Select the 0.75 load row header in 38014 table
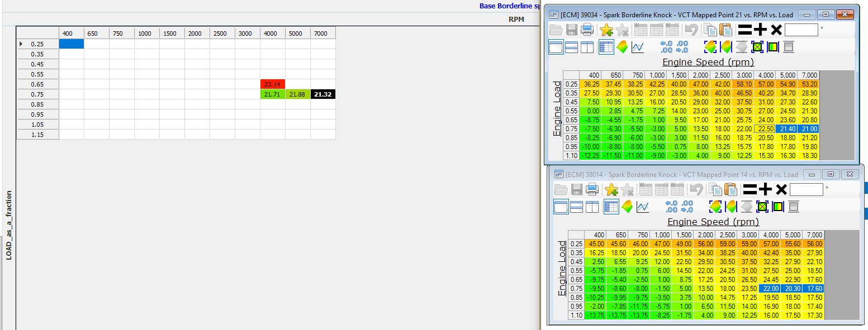 [576, 288]
